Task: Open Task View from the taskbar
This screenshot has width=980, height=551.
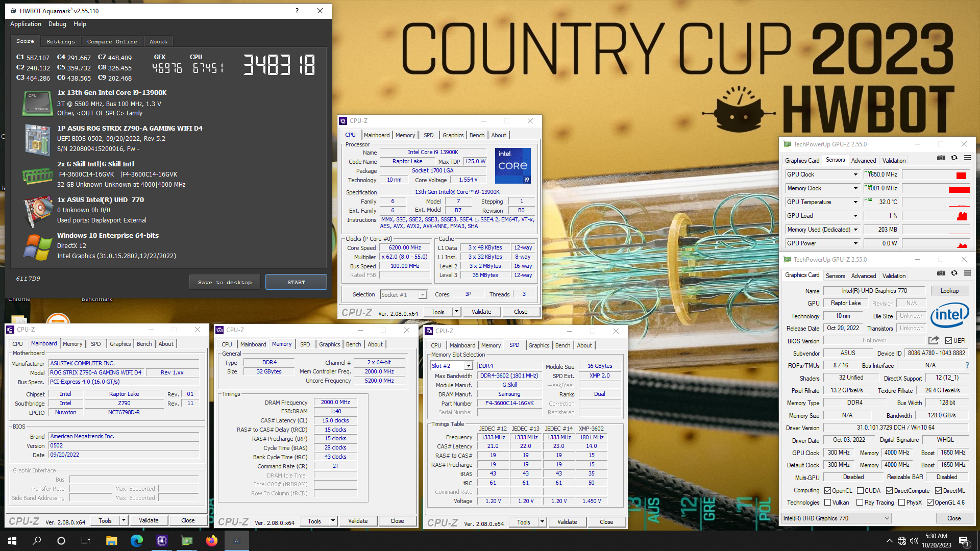Action: [86, 541]
